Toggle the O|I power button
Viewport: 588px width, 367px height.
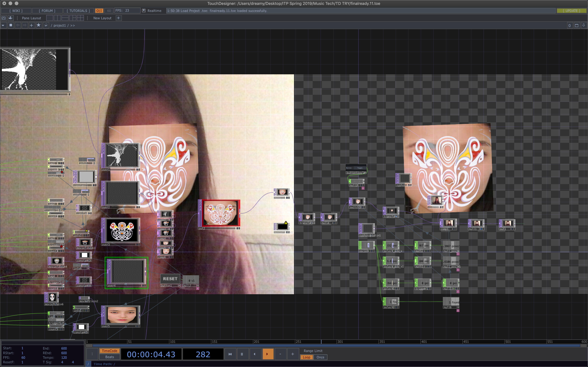tap(99, 11)
